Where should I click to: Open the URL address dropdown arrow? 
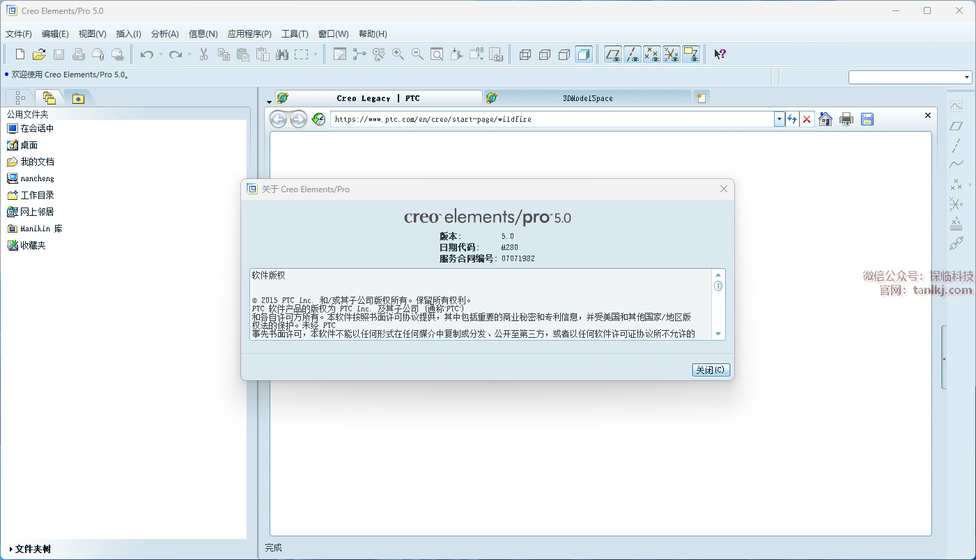coord(779,119)
